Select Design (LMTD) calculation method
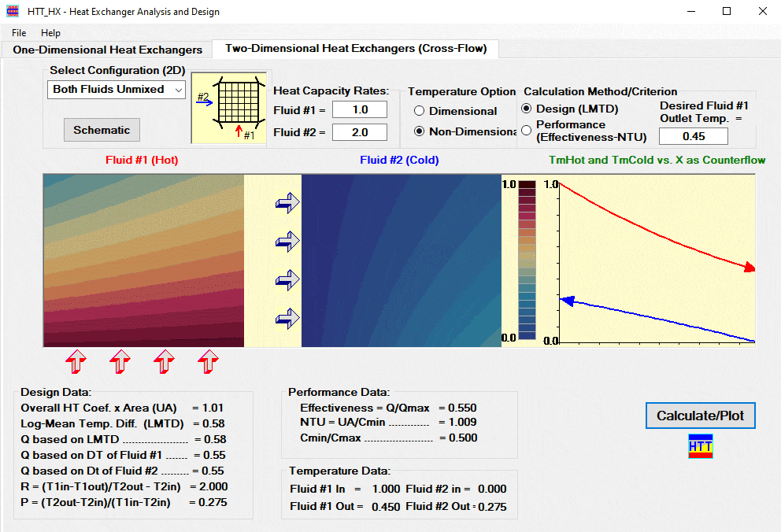The width and height of the screenshot is (781, 532). tap(527, 109)
